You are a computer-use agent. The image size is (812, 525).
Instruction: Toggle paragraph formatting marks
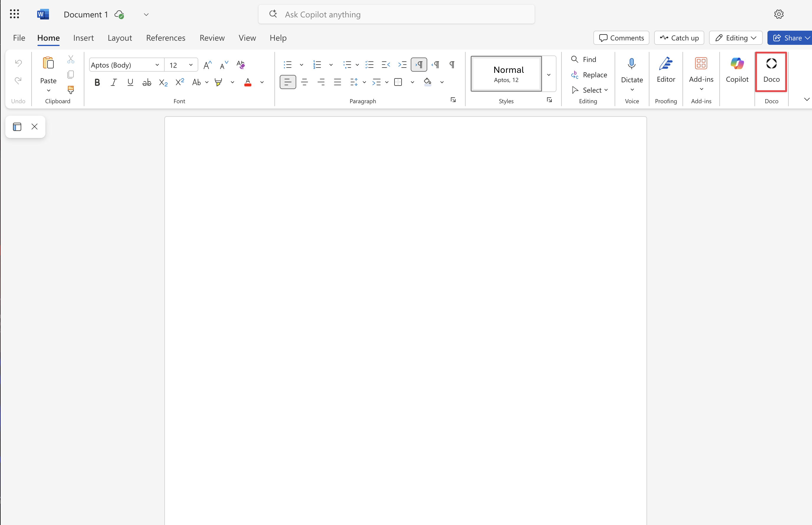[451, 64]
